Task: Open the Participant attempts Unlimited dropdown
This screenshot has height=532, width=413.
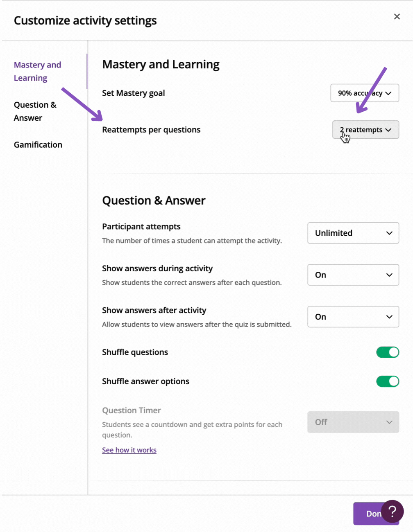Action: [x=353, y=233]
